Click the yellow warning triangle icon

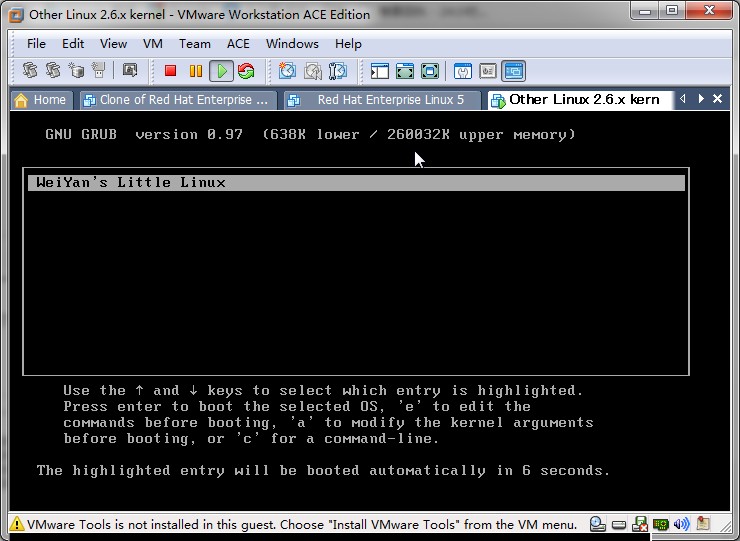(17, 524)
